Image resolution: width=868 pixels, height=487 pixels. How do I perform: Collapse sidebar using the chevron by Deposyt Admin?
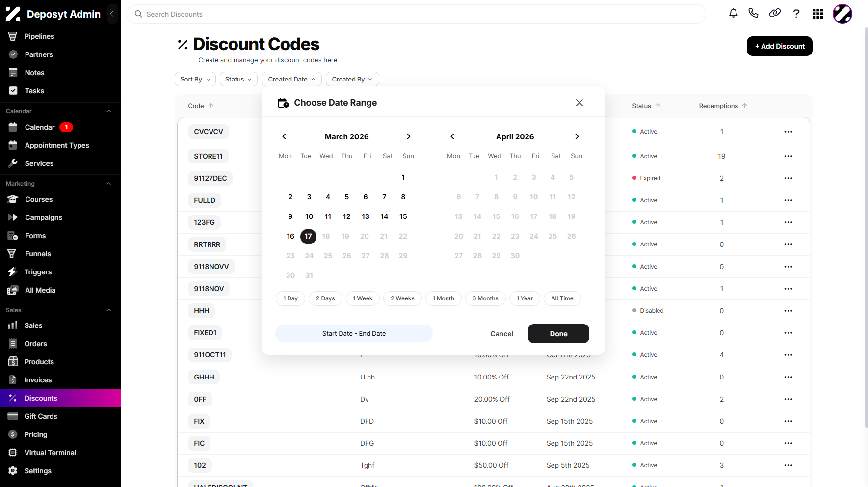pos(112,14)
